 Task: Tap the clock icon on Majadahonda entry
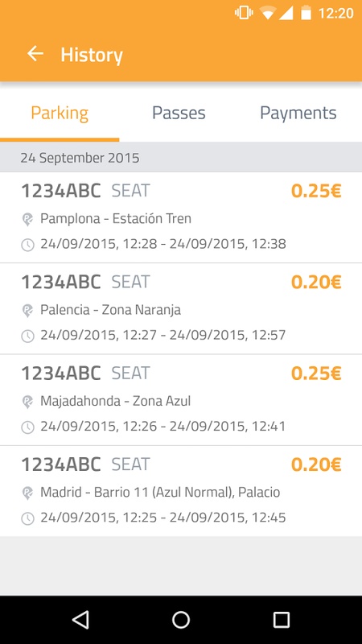click(x=27, y=427)
